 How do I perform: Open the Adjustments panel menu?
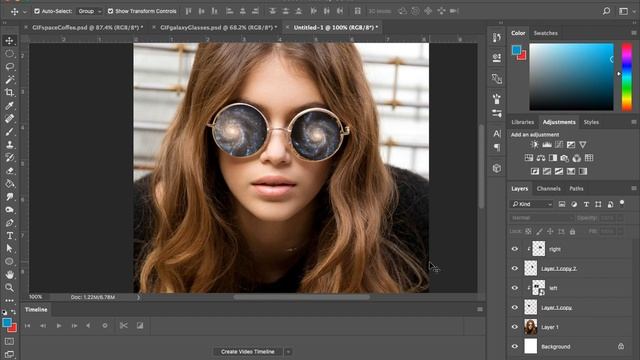(x=633, y=122)
